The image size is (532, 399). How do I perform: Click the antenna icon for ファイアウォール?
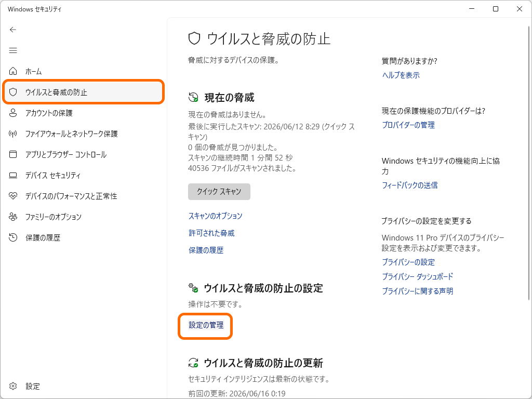coord(13,134)
